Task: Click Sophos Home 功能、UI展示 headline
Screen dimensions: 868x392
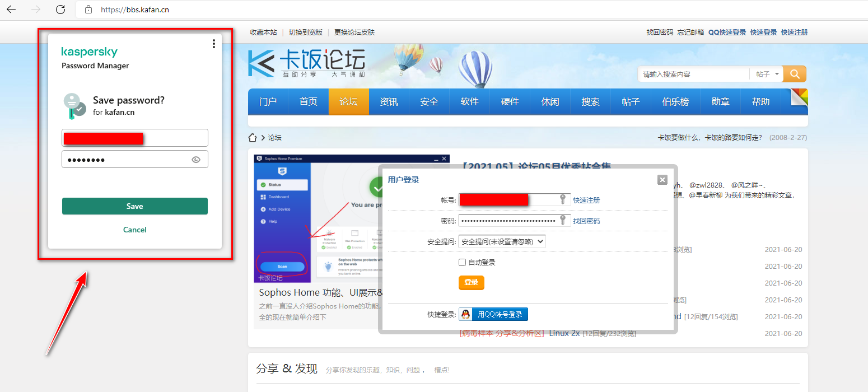Action: (x=321, y=292)
